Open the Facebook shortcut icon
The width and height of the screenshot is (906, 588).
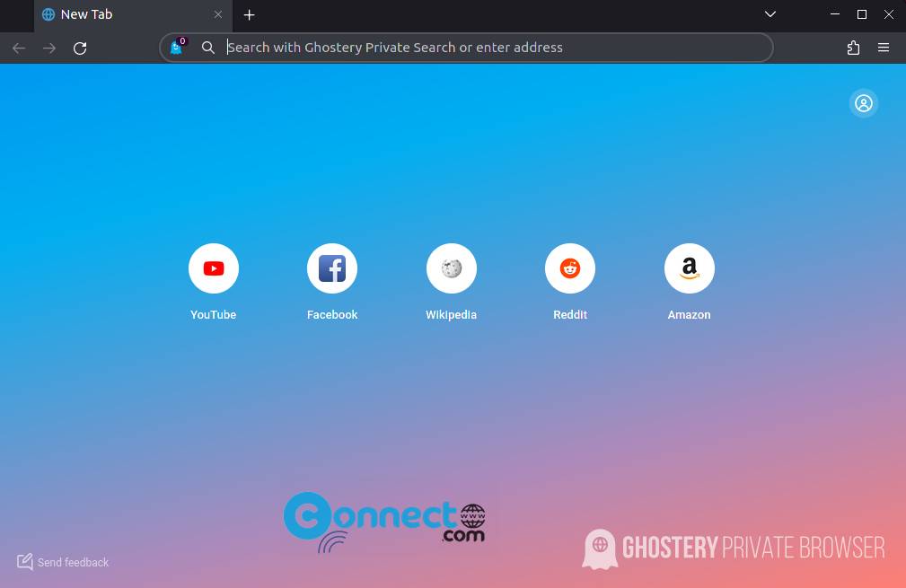332,268
